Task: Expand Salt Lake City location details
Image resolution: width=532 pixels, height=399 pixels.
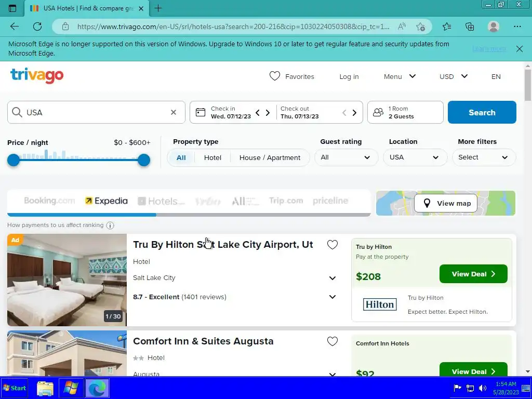Action: 332,278
